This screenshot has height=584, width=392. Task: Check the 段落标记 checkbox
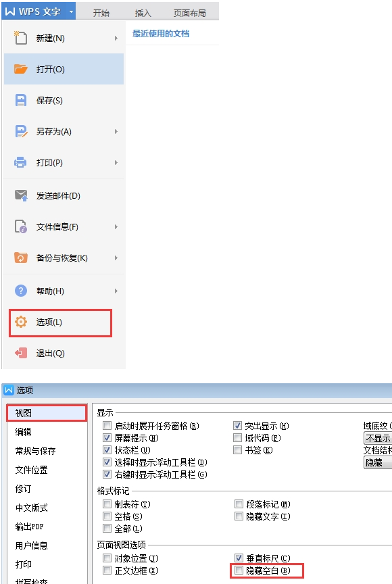(239, 504)
